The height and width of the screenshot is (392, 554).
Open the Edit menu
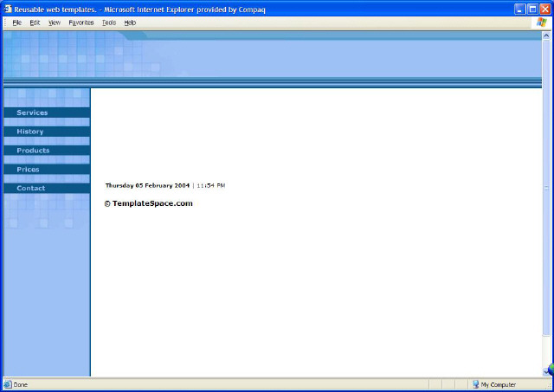[35, 22]
